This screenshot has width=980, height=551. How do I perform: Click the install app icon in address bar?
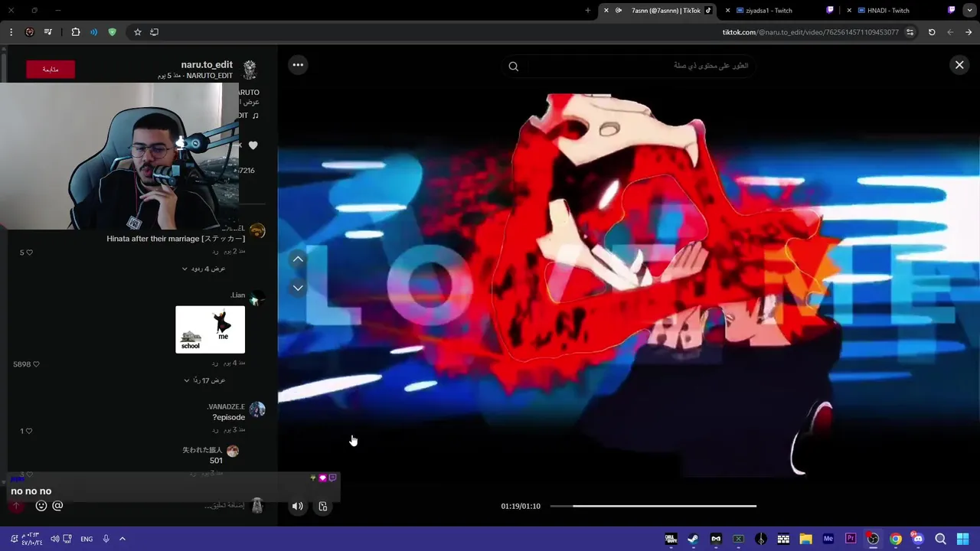(x=155, y=32)
